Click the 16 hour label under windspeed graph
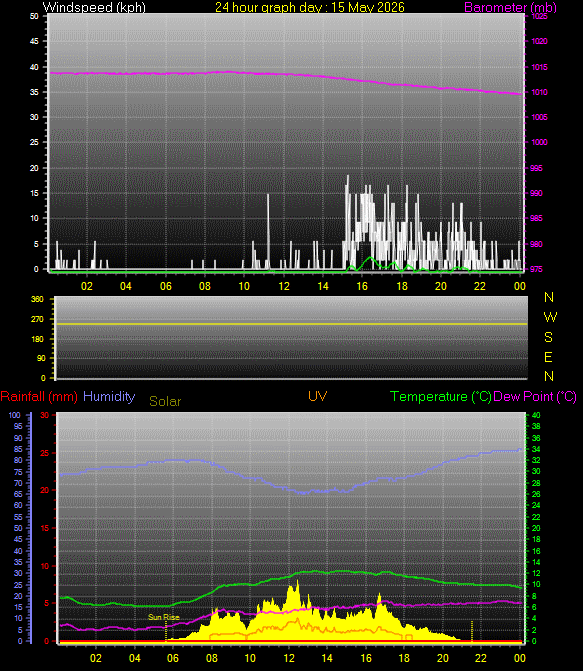Screen dimensions: 583x671 pyautogui.click(x=363, y=286)
